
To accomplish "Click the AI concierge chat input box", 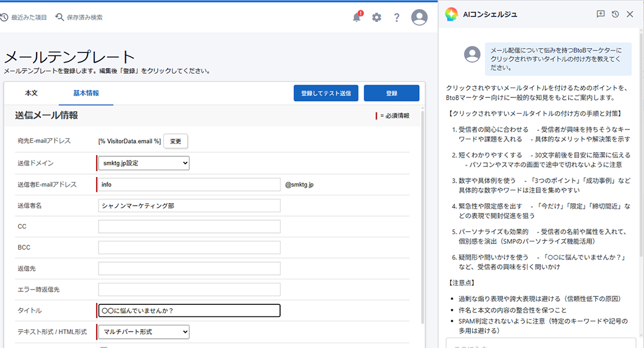I will coord(541,343).
